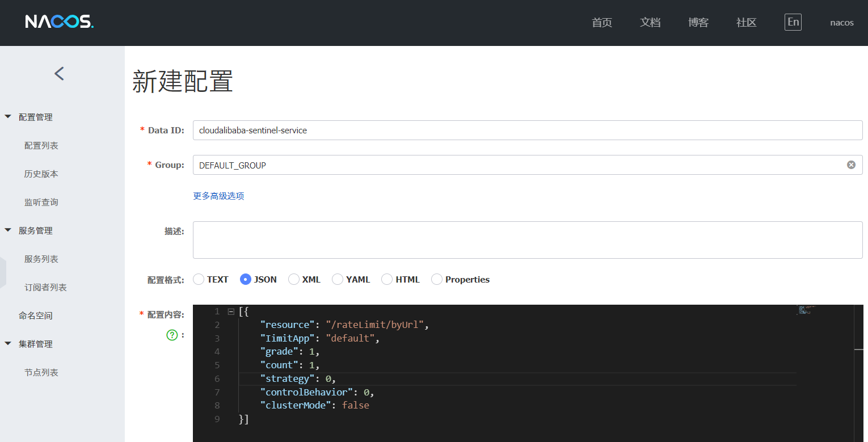This screenshot has height=442, width=868.
Task: Open 节点列表 in sidebar
Action: click(41, 373)
